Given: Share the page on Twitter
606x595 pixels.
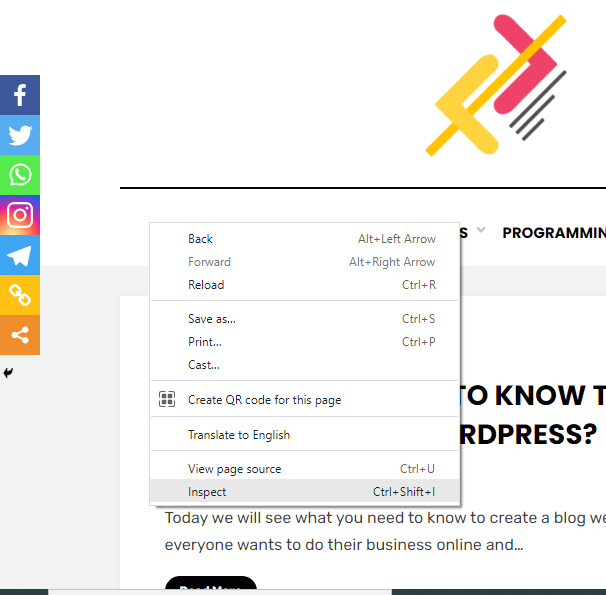Looking at the screenshot, I should 20,135.
